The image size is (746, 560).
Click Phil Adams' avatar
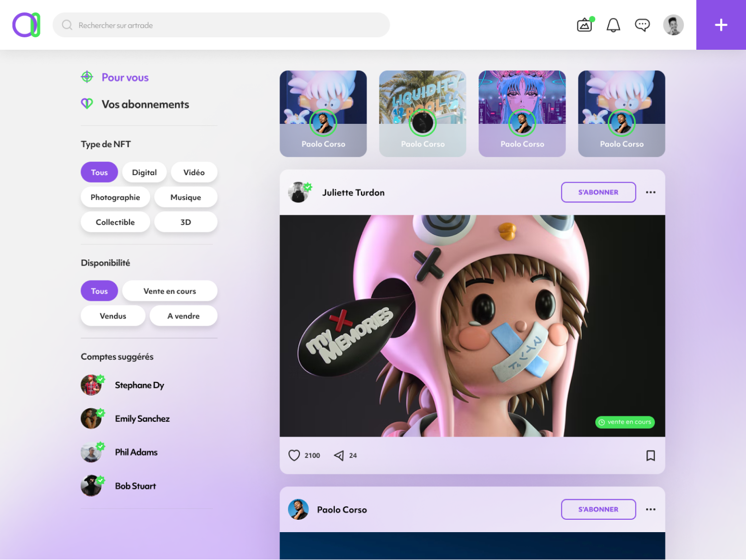click(92, 452)
